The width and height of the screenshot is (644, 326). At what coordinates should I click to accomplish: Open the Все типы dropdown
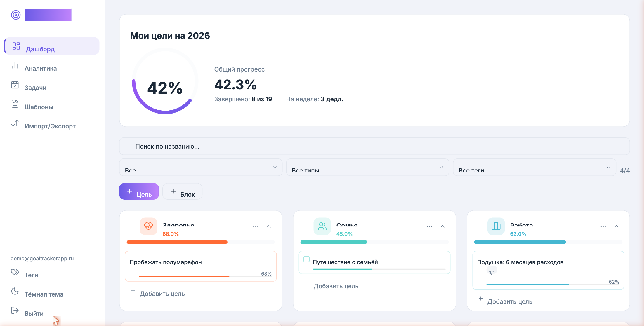[367, 167]
